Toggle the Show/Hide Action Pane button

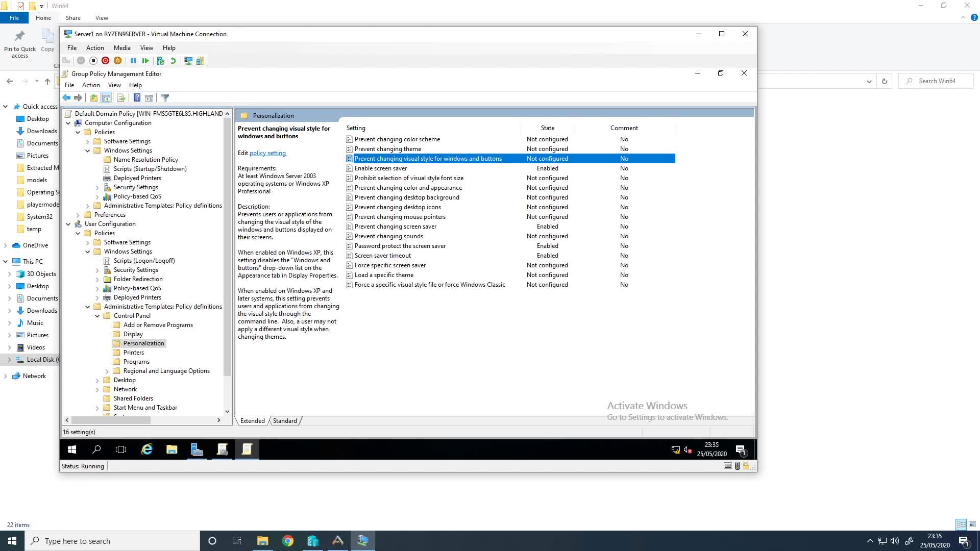pos(149,98)
